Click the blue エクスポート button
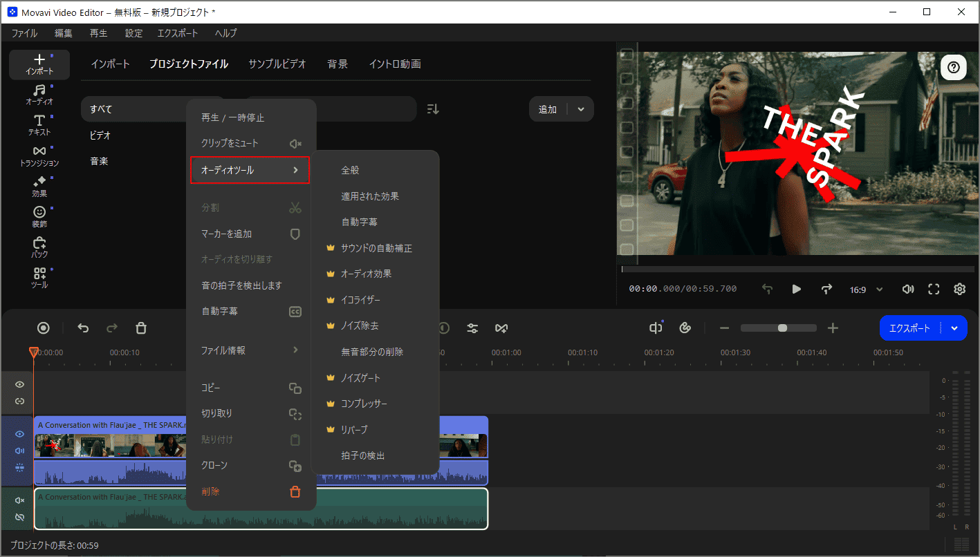The width and height of the screenshot is (980, 557). [909, 328]
